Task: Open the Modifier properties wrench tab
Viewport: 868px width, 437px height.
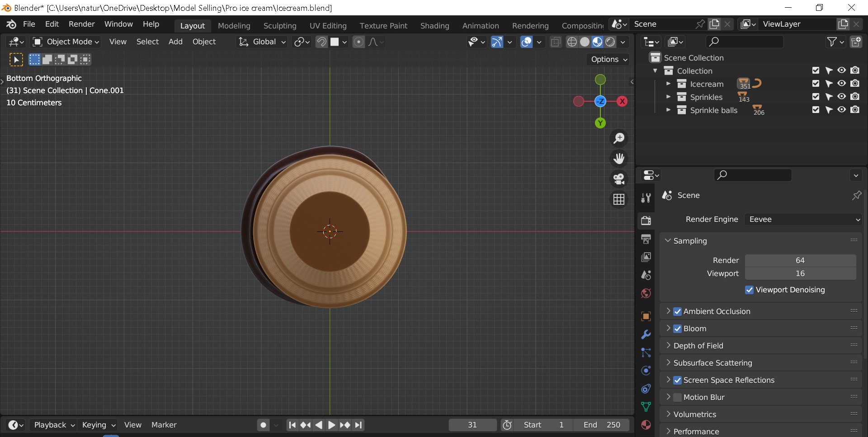Action: pyautogui.click(x=646, y=334)
